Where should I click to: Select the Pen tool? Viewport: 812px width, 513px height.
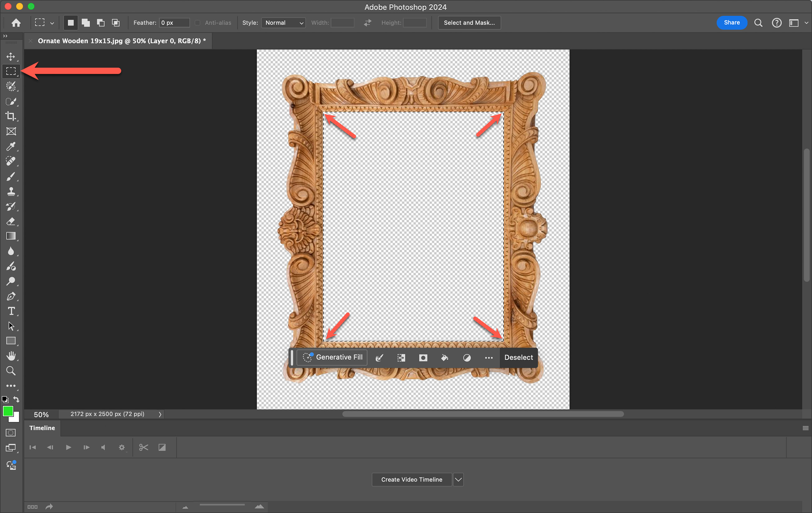pos(11,296)
